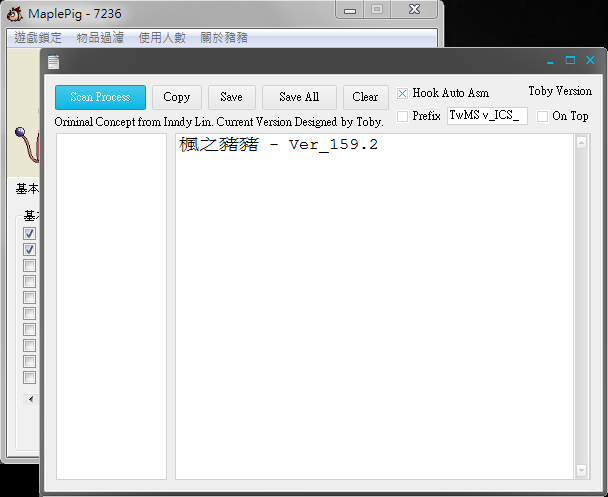Maximize the scanner window with cyan button

[x=570, y=60]
